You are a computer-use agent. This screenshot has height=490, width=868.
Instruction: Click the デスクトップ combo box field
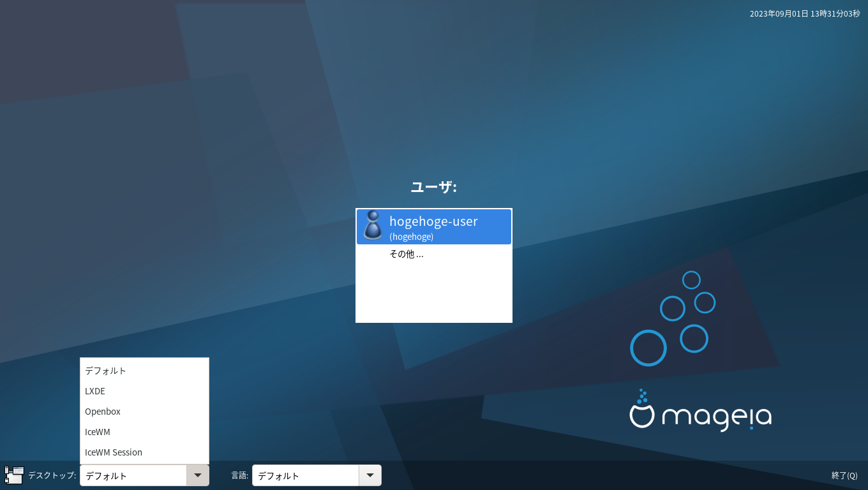pos(133,475)
